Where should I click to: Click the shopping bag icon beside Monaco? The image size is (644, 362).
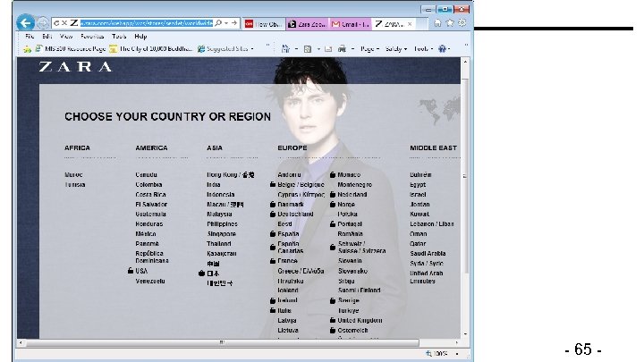click(332, 174)
